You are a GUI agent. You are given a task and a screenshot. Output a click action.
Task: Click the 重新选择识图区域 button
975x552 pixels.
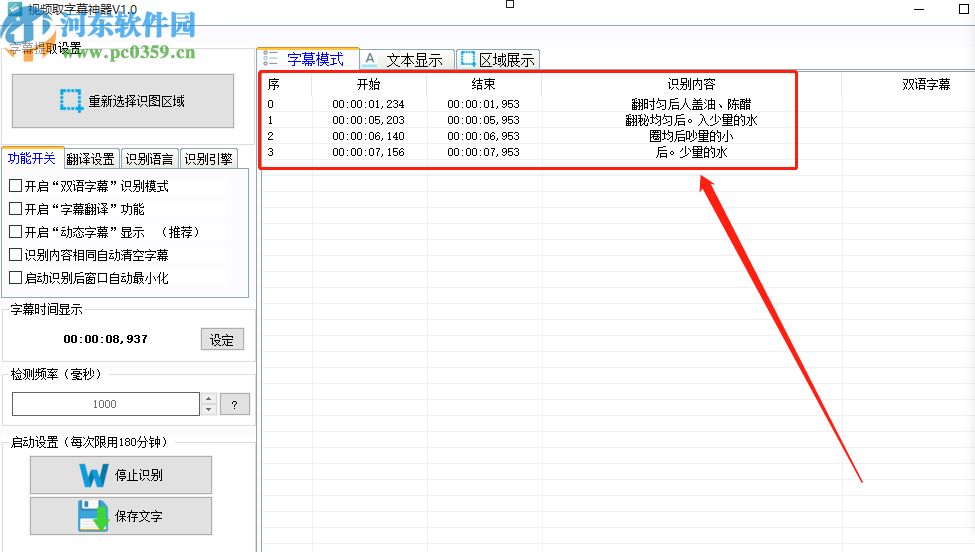pyautogui.click(x=123, y=101)
